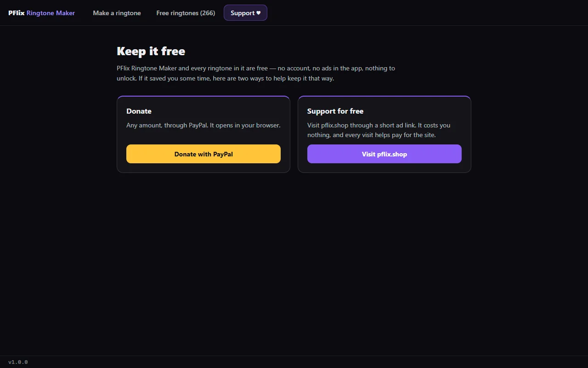Click the short ad link description text
Screen dimensions: 588x368
(x=379, y=130)
